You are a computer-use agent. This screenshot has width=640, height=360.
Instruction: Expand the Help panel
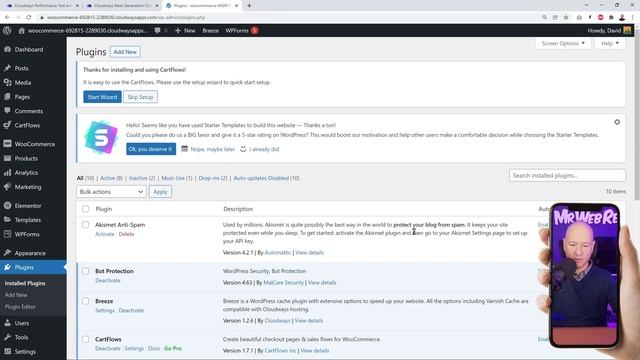click(609, 43)
